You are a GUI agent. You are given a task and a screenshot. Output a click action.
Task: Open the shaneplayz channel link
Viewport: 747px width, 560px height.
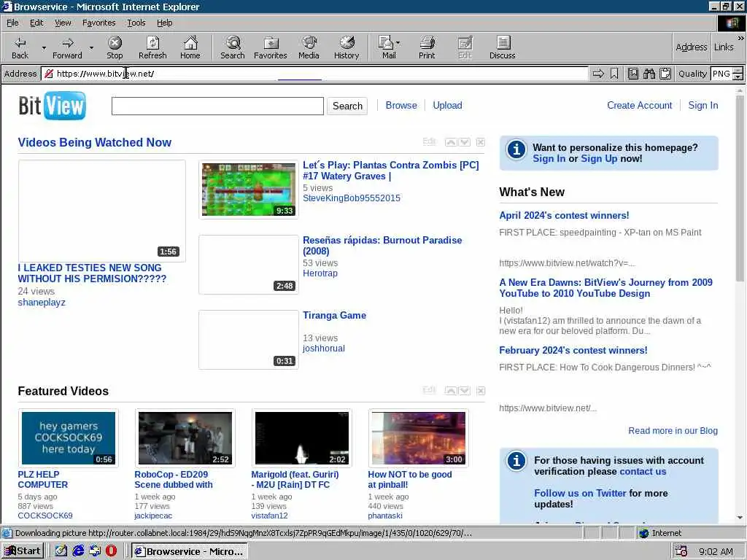click(42, 303)
